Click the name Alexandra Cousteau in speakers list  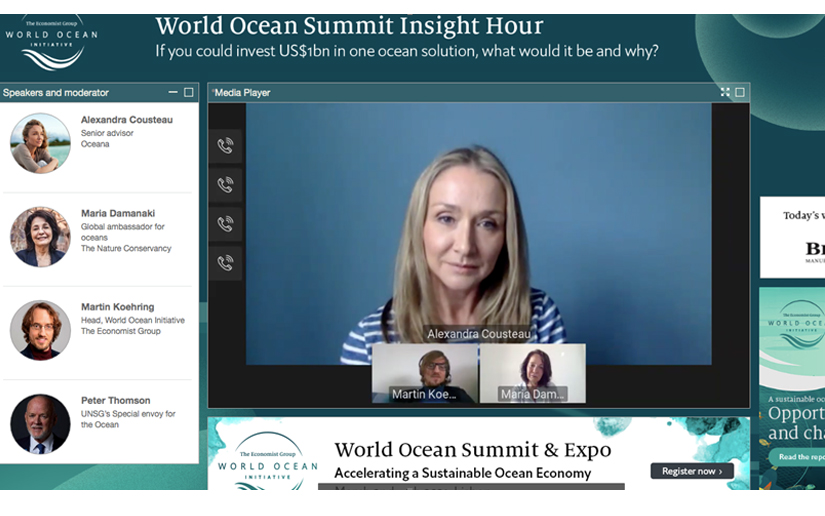click(127, 120)
